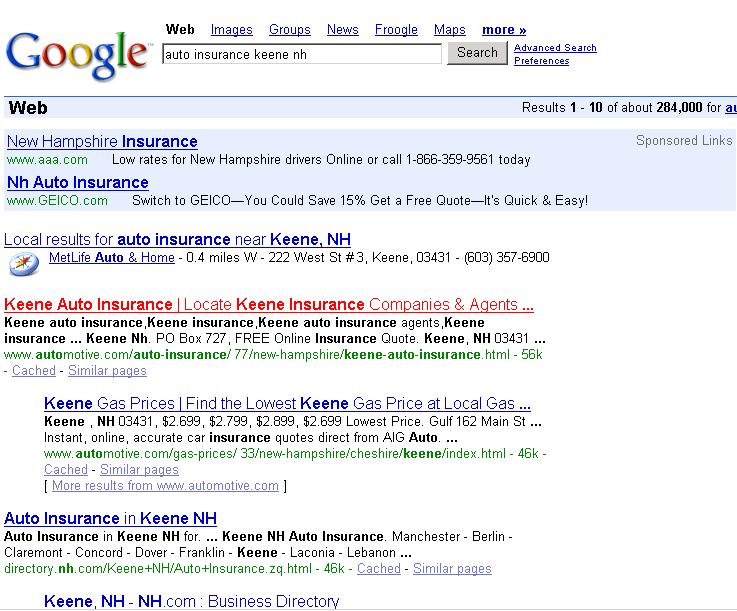Open Cached link for keene-auto-insurance result

pyautogui.click(x=34, y=371)
